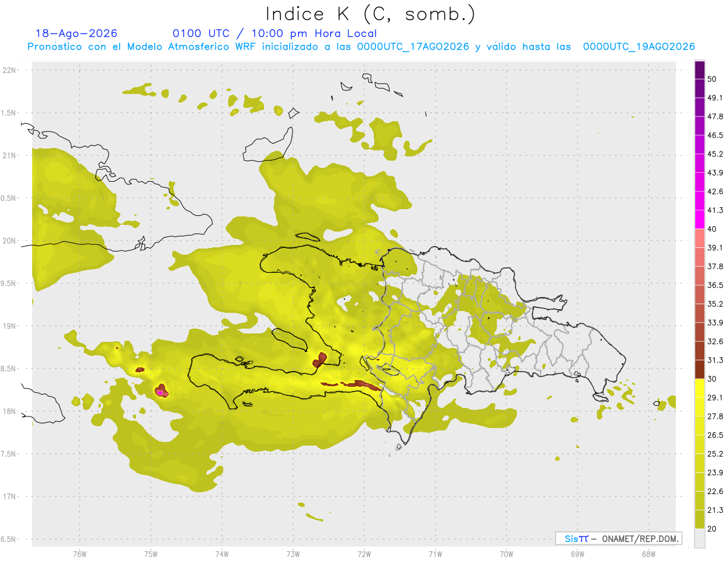Click the latitude label '21N'
728x562 pixels.
click(10, 155)
